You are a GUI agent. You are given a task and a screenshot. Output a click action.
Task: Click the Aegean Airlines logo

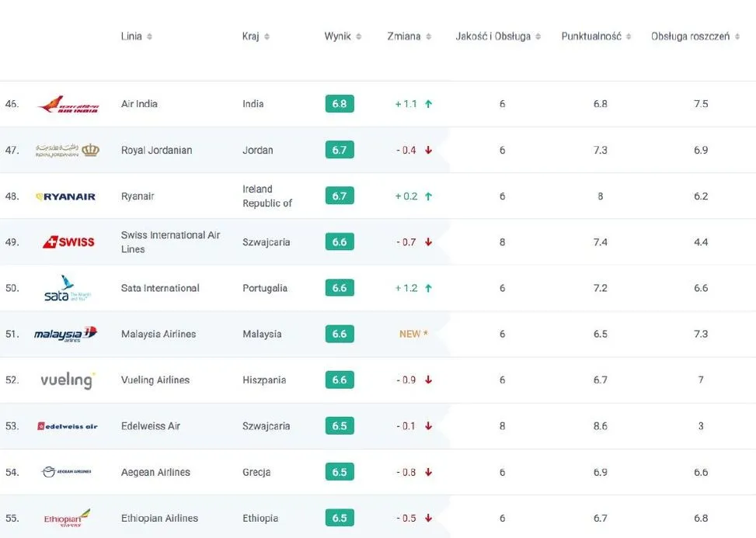coord(67,472)
